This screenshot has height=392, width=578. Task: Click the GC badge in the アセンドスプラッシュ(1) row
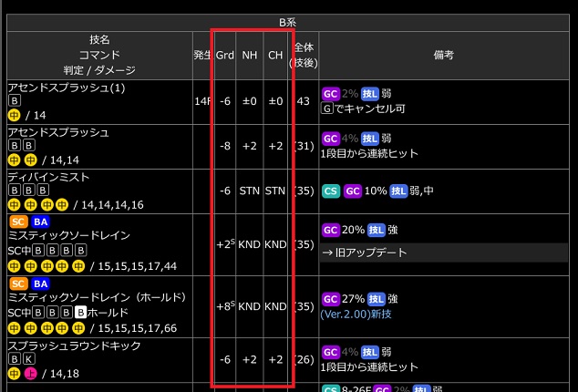[331, 93]
